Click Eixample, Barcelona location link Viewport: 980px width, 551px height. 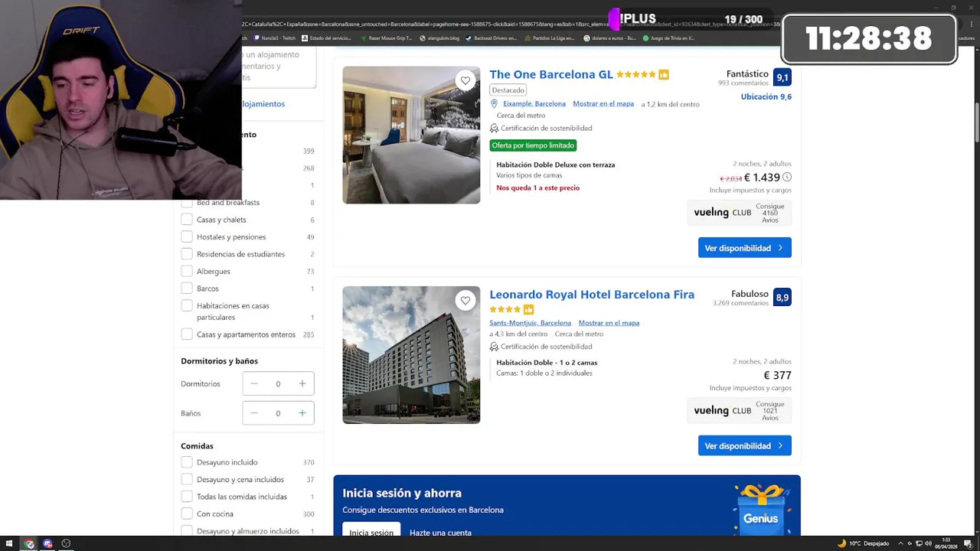(534, 103)
